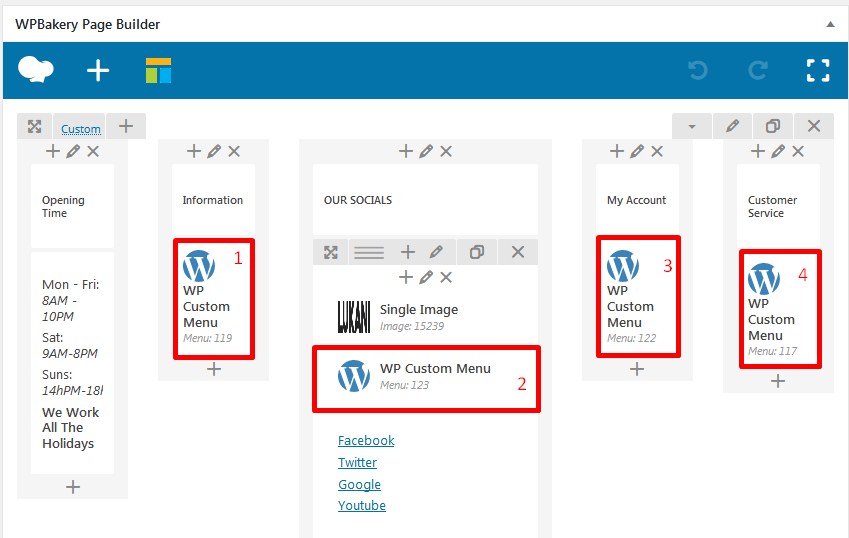Open the Google link
The height and width of the screenshot is (538, 849).
click(x=360, y=485)
